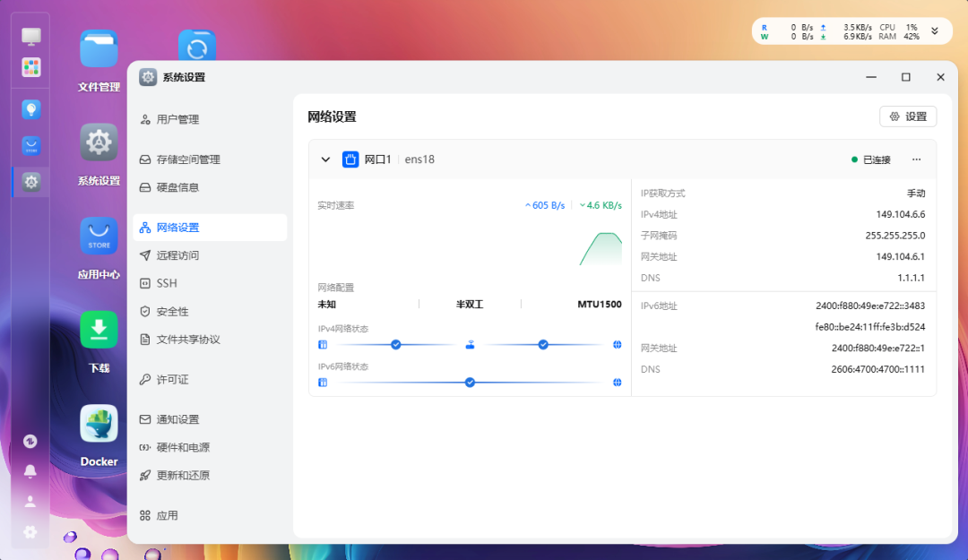Click link-local address fe80::be24:11ff:fe3b:d524
The height and width of the screenshot is (560, 968).
pos(869,327)
